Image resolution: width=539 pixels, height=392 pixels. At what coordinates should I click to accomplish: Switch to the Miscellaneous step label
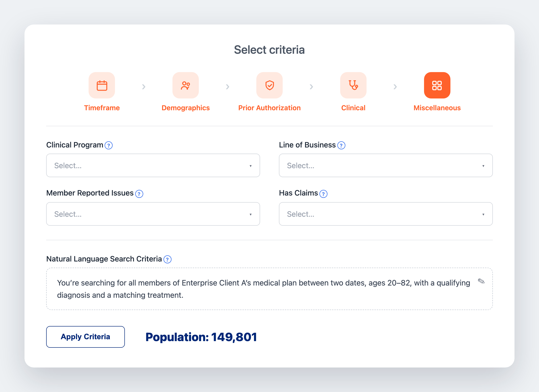pyautogui.click(x=437, y=108)
